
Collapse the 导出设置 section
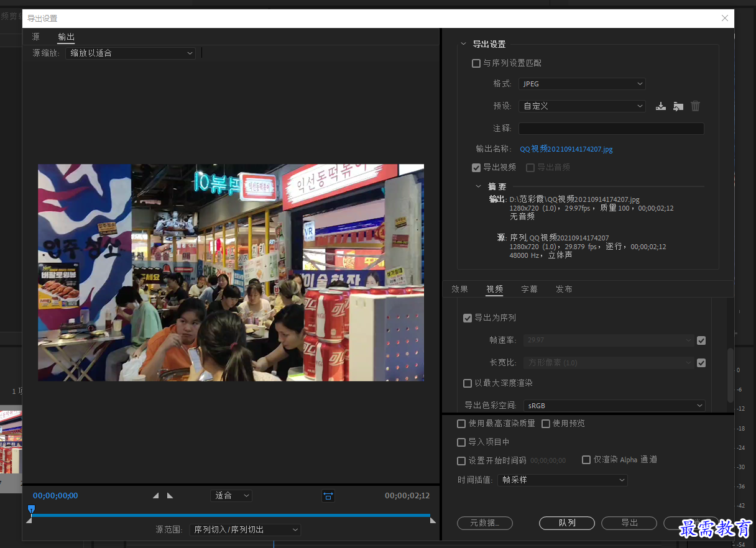[x=463, y=44]
